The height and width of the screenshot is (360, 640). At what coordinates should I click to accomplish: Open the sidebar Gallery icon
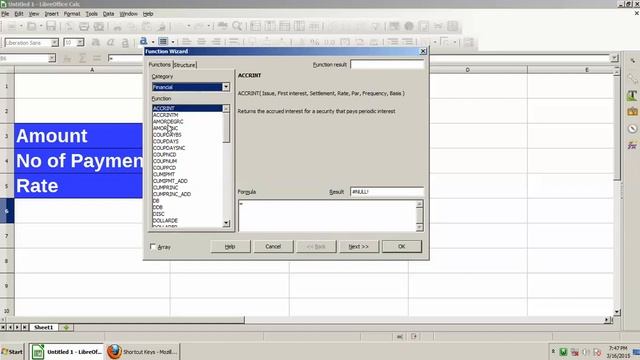pos(632,111)
